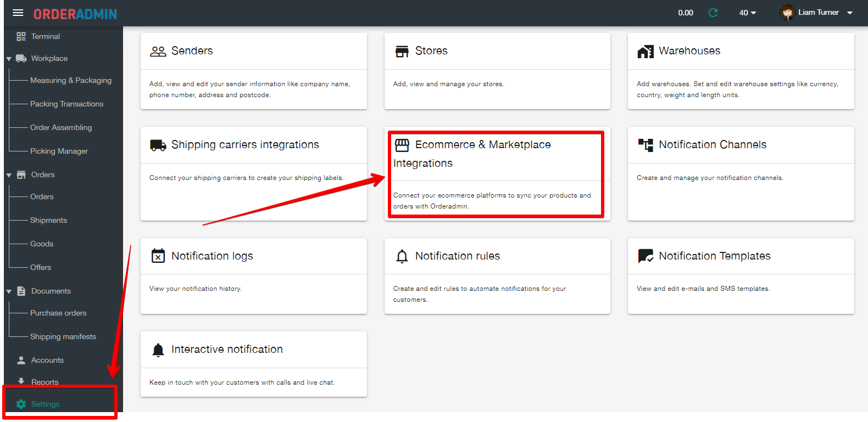
Task: Click the Warehouses building icon
Action: point(646,51)
